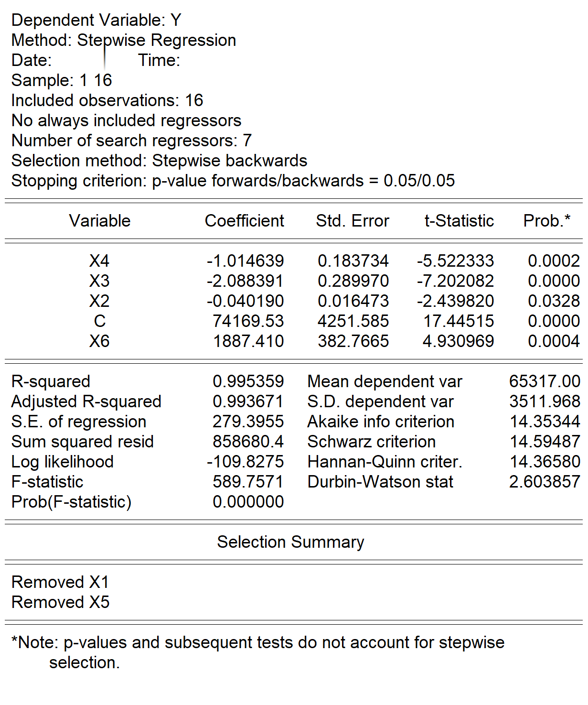Click the Prob.* column header
The height and width of the screenshot is (705, 588).
point(547,221)
